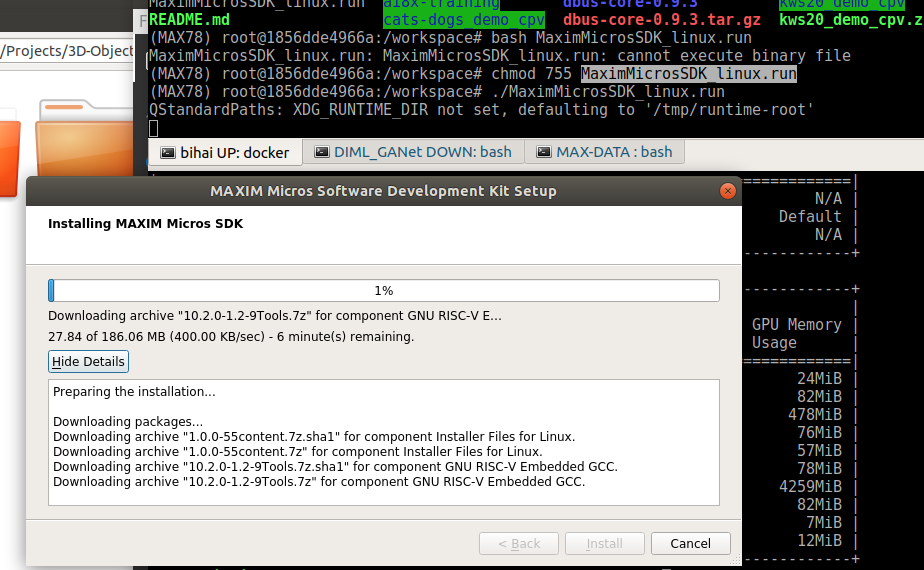Viewport: 924px width, 570px height.
Task: Click README.md in the terminal listing
Action: pyautogui.click(x=189, y=20)
